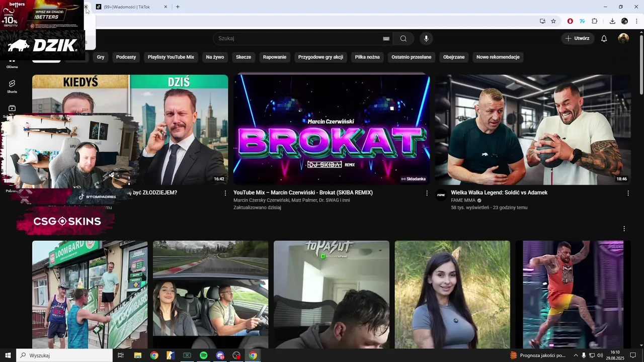Open Task View icon in taskbar

pyautogui.click(x=121, y=355)
